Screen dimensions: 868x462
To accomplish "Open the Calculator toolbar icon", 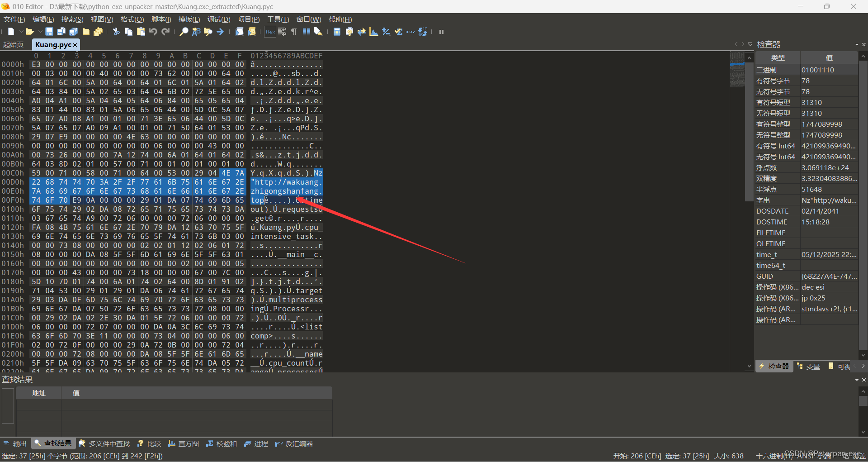I will (337, 32).
